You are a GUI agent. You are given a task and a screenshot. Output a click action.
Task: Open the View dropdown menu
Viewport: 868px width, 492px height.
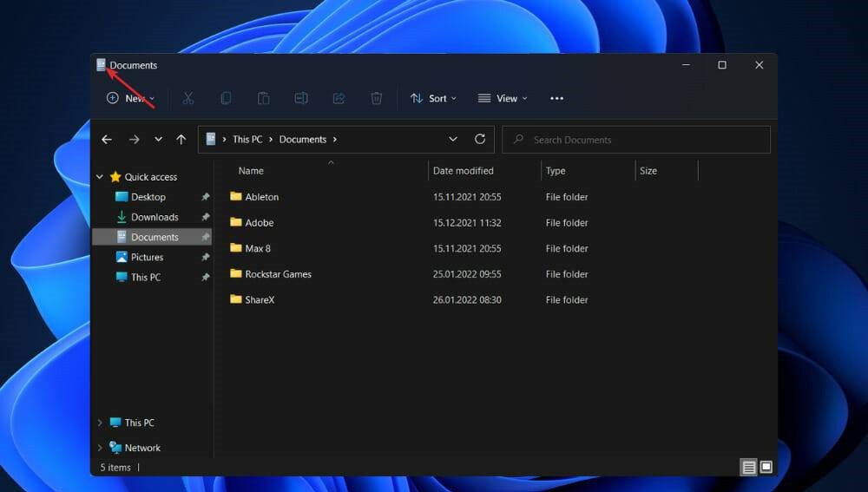(503, 99)
